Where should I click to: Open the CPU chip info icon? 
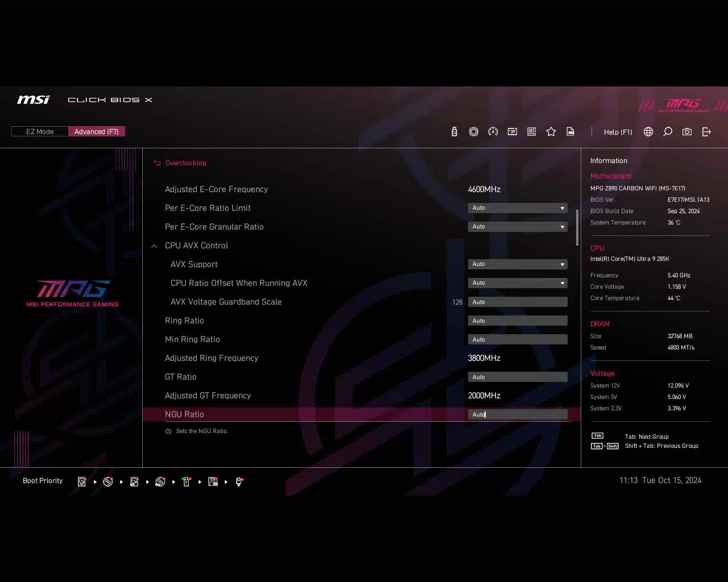pyautogui.click(x=473, y=132)
